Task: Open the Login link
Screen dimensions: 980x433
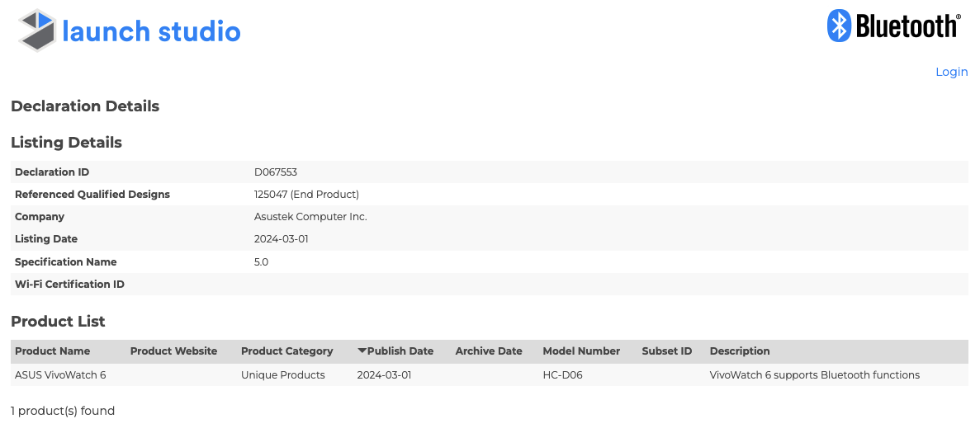Action: click(x=951, y=72)
